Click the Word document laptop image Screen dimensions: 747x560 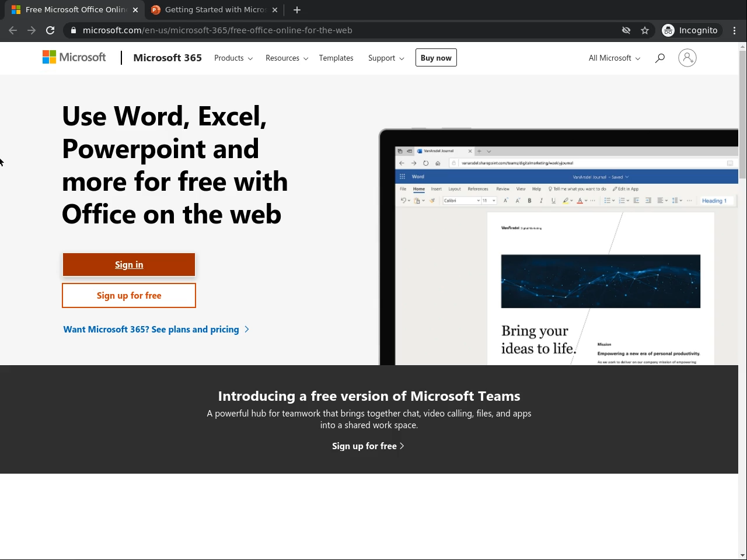[x=558, y=247]
